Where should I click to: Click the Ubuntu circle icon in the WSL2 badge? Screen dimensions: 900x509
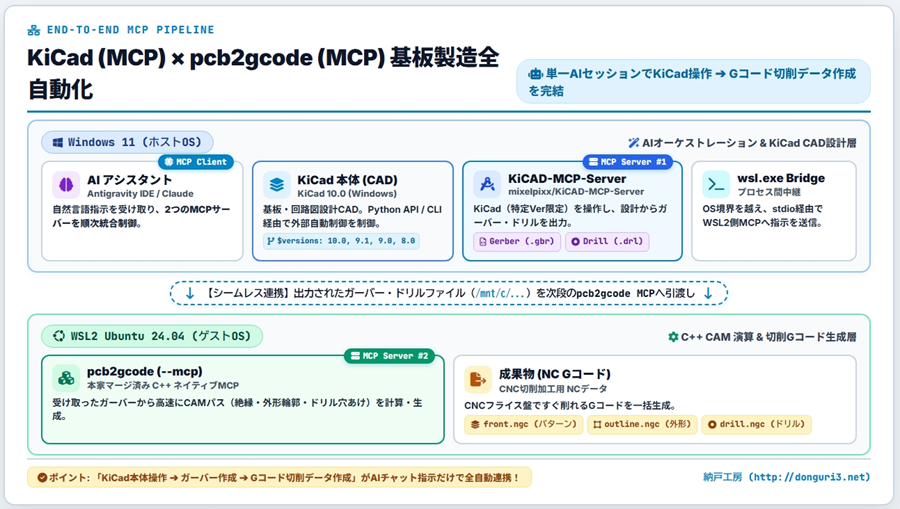click(59, 336)
